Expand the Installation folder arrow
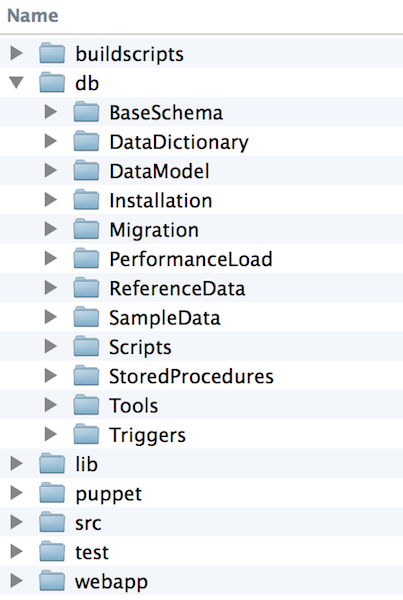 [x=51, y=200]
